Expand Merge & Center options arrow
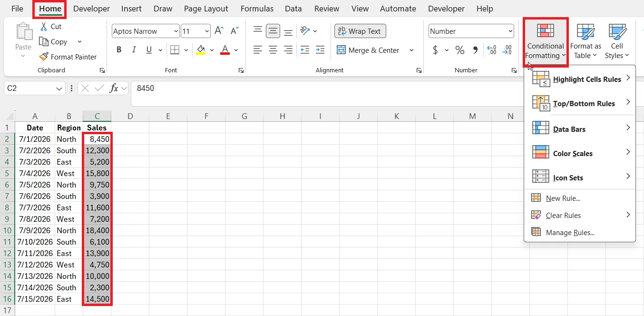This screenshot has width=644, height=316. click(412, 50)
